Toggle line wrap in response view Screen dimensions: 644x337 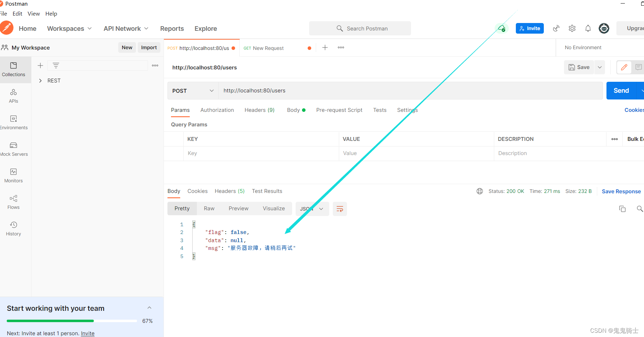pyautogui.click(x=340, y=209)
